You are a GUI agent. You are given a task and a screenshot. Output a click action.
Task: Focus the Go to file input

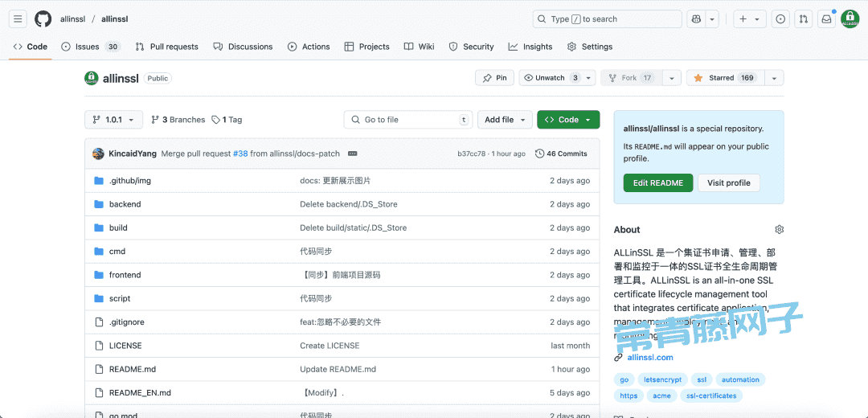tap(408, 120)
